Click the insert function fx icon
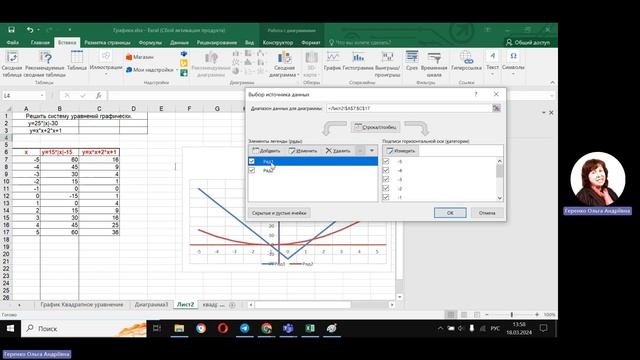 pos(99,96)
